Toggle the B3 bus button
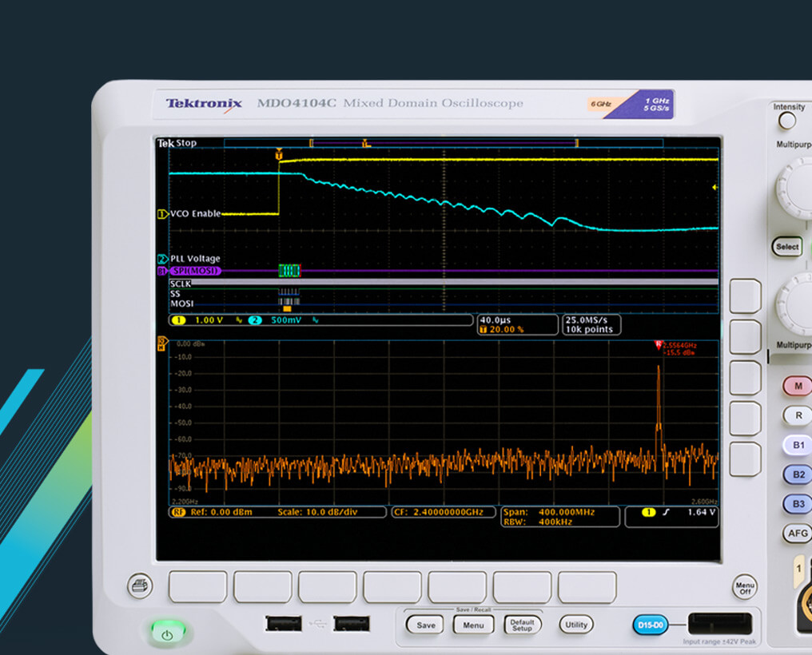The height and width of the screenshot is (655, 812). tap(798, 504)
